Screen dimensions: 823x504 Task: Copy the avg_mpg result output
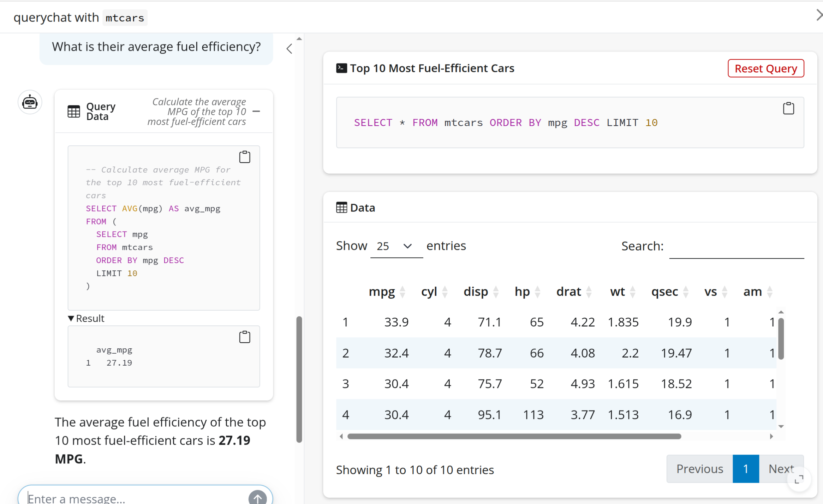click(x=244, y=337)
